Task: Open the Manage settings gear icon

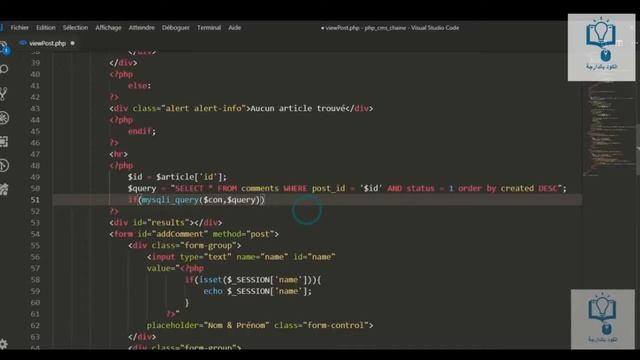Action: (x=3, y=344)
